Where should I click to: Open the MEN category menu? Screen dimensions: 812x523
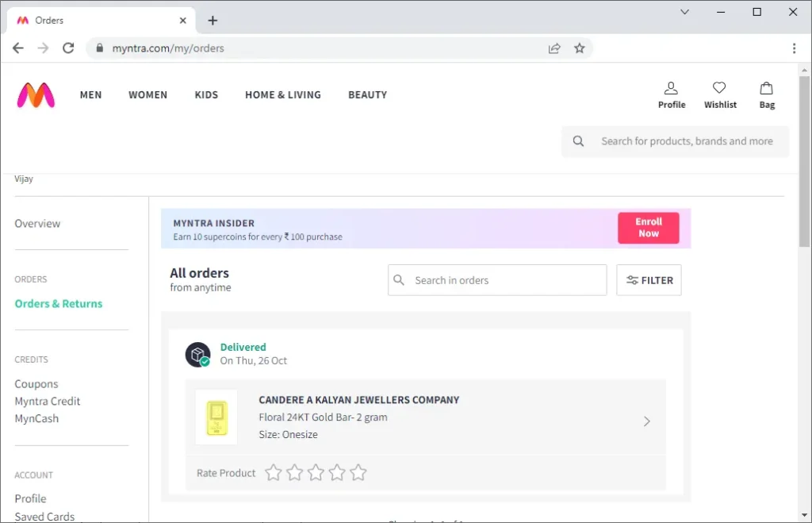[90, 95]
